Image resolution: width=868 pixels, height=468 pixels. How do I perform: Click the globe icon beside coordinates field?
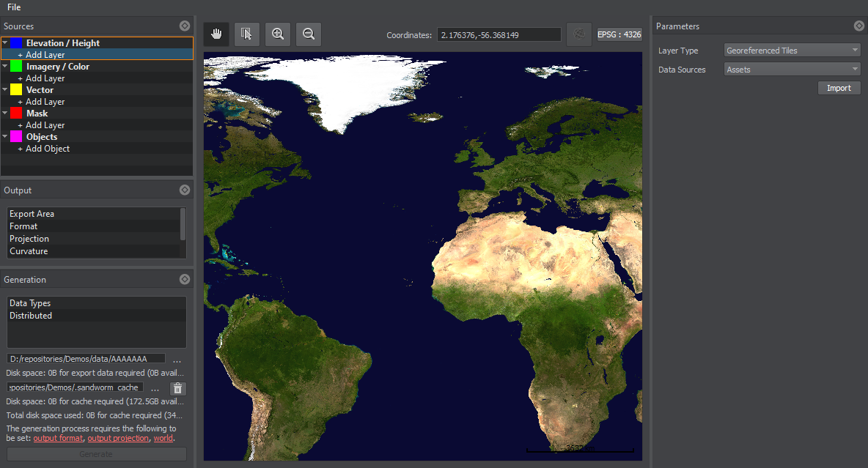(579, 34)
